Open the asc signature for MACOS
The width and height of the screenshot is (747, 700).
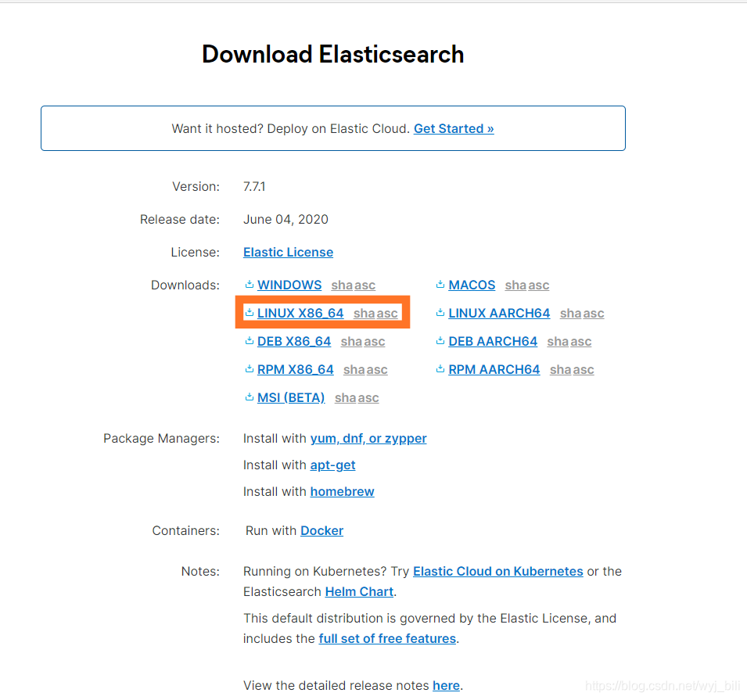539,285
